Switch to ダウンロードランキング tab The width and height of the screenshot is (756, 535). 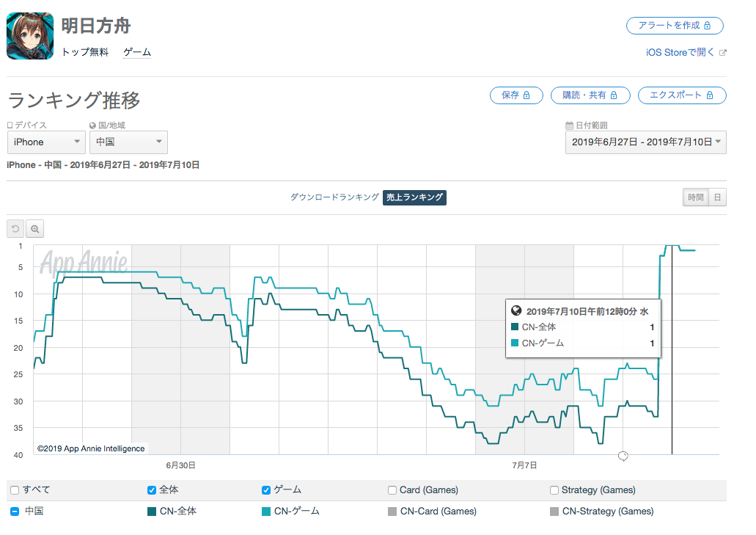334,197
